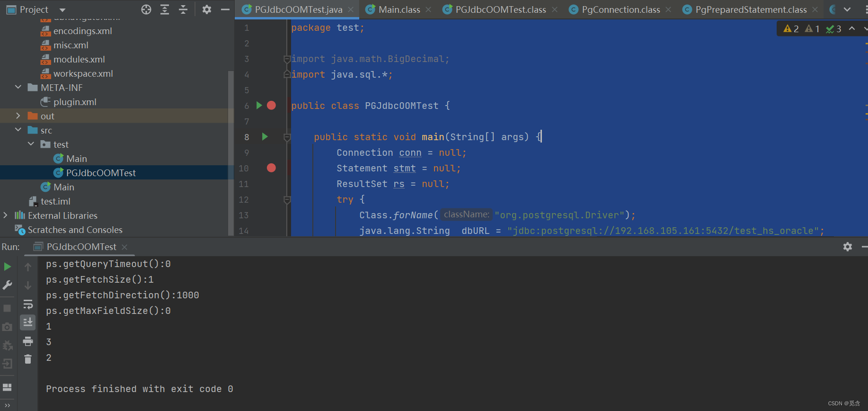This screenshot has height=411, width=868.
Task: Open plugin.xml under META-INF
Action: 75,102
